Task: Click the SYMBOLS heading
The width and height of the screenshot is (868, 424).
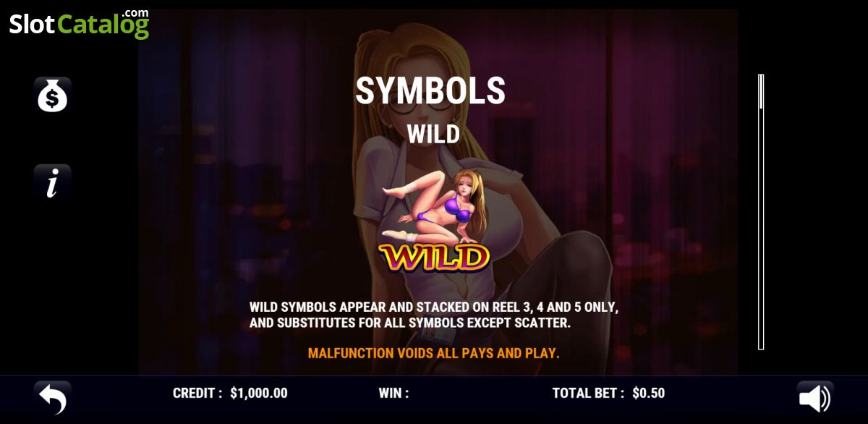Action: pyautogui.click(x=430, y=91)
